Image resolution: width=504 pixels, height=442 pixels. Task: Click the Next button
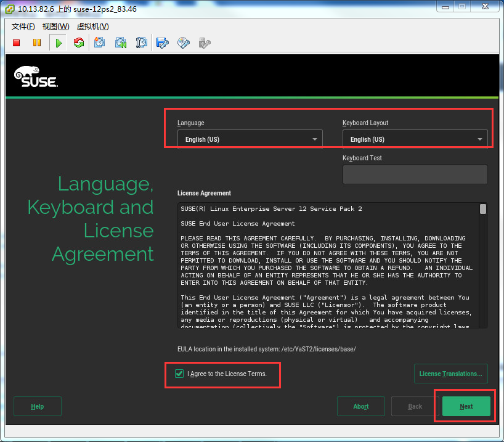tap(466, 406)
